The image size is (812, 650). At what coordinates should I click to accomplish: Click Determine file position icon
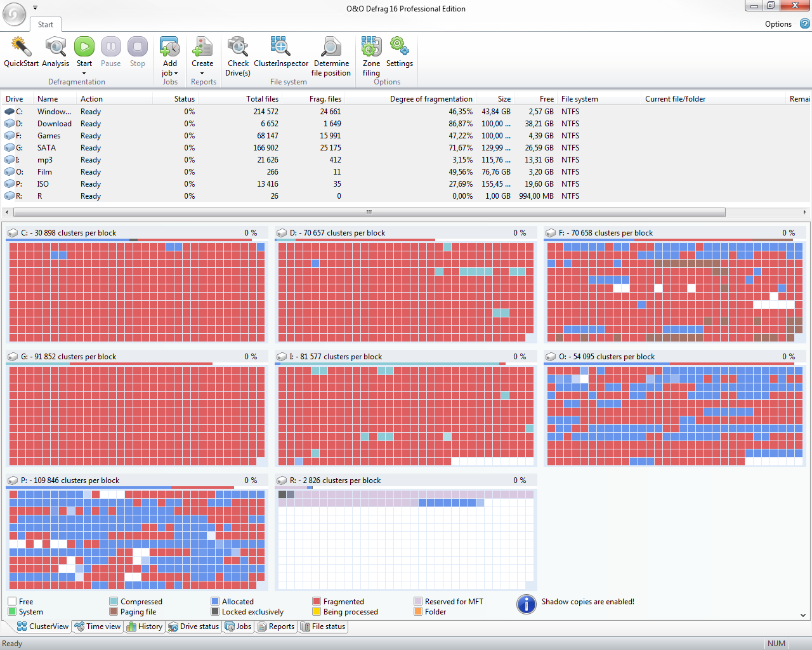tap(331, 46)
